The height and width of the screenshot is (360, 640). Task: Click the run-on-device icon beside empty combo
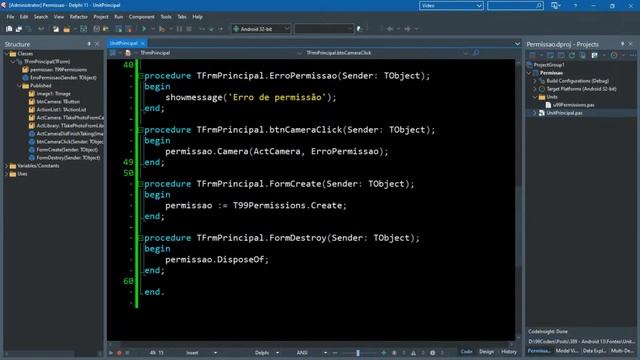click(360, 29)
